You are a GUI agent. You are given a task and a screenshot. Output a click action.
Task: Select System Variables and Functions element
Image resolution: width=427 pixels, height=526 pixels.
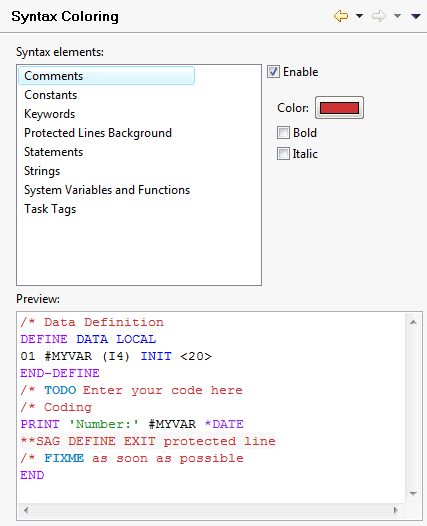click(x=107, y=190)
